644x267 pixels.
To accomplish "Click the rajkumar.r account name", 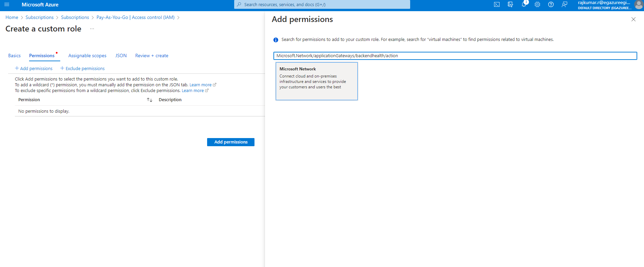I will pyautogui.click(x=604, y=3).
